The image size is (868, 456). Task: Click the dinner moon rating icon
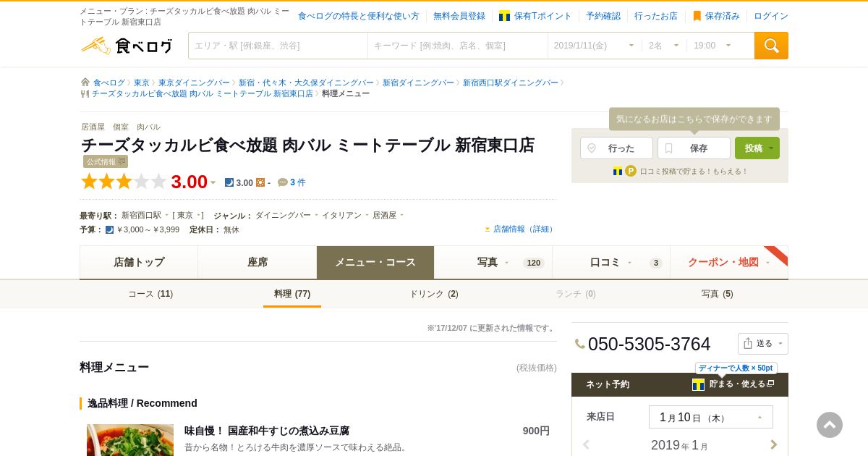229,182
